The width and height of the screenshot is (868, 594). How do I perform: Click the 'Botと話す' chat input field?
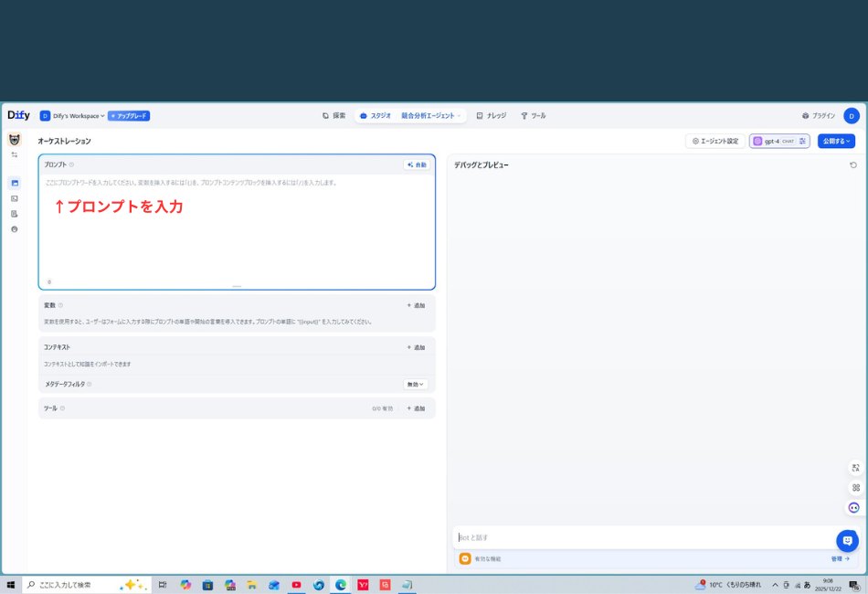coord(640,537)
